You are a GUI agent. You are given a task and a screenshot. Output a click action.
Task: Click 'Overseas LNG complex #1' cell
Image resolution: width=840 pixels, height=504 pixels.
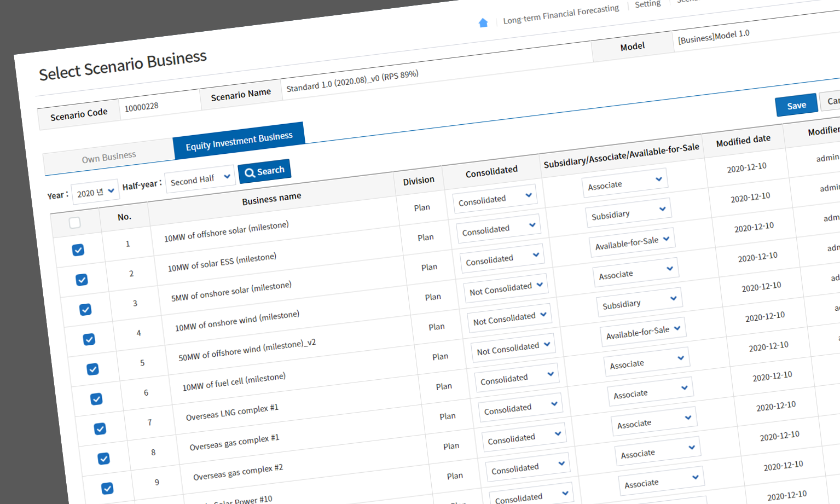click(x=232, y=413)
